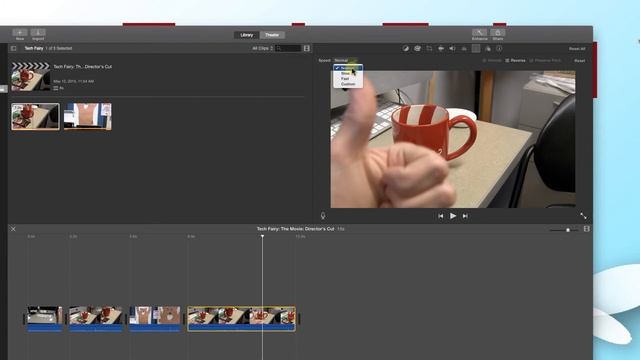Choose Slow in the speed menu
640x360 pixels.
click(x=348, y=73)
